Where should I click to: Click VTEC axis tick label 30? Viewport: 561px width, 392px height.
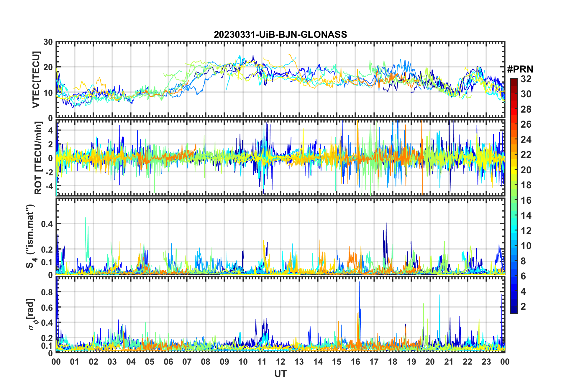coord(48,42)
